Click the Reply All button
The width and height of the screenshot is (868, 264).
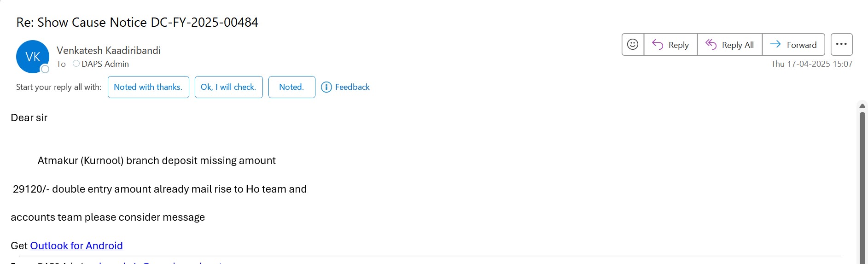730,45
